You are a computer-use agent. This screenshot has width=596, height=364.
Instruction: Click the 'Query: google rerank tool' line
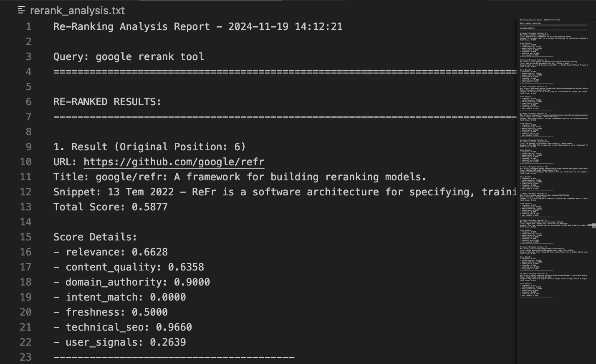[x=129, y=57]
